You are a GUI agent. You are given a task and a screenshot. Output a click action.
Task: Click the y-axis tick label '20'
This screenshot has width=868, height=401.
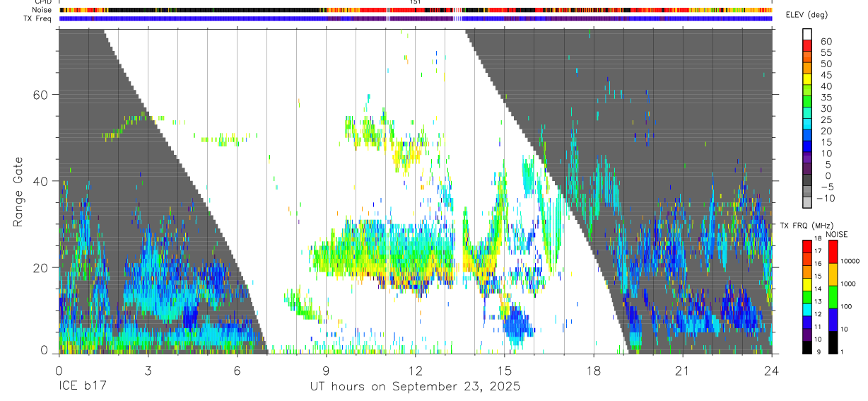(40, 267)
